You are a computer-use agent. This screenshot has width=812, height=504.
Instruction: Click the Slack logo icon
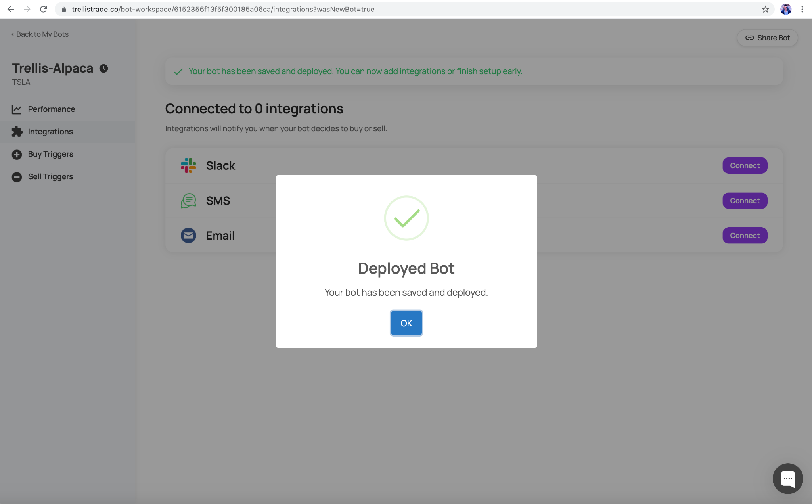pyautogui.click(x=188, y=165)
